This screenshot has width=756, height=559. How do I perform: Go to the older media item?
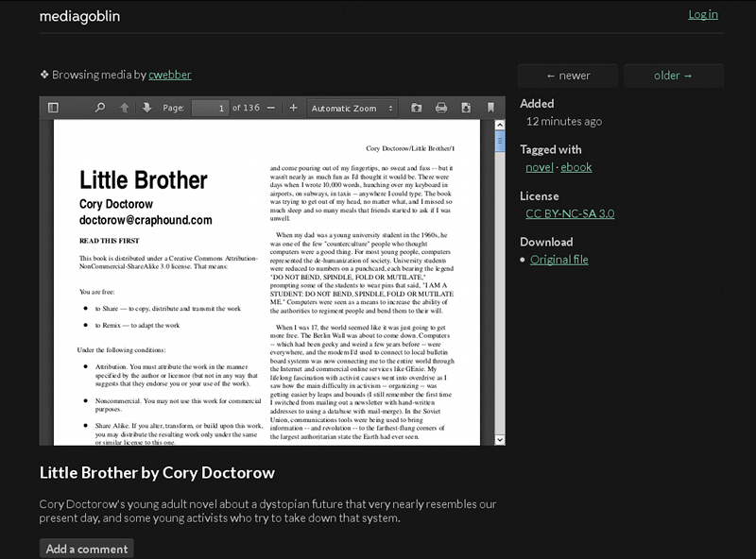674,76
